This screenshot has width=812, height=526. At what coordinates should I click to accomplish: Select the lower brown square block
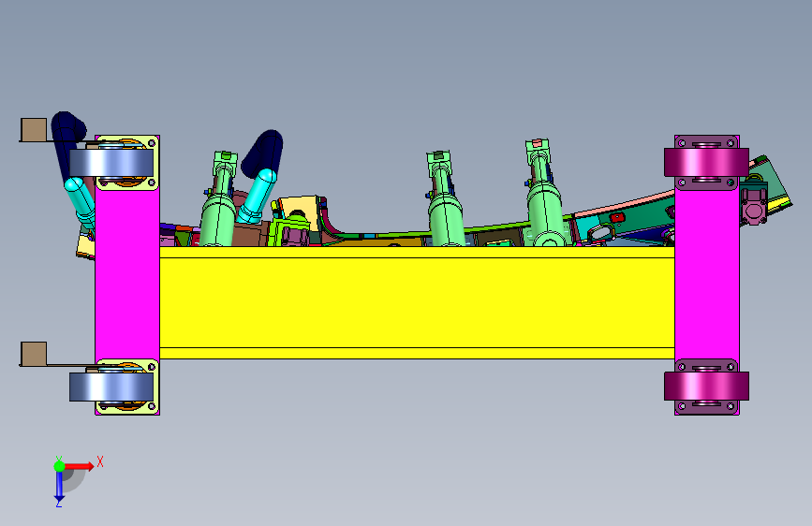34,354
